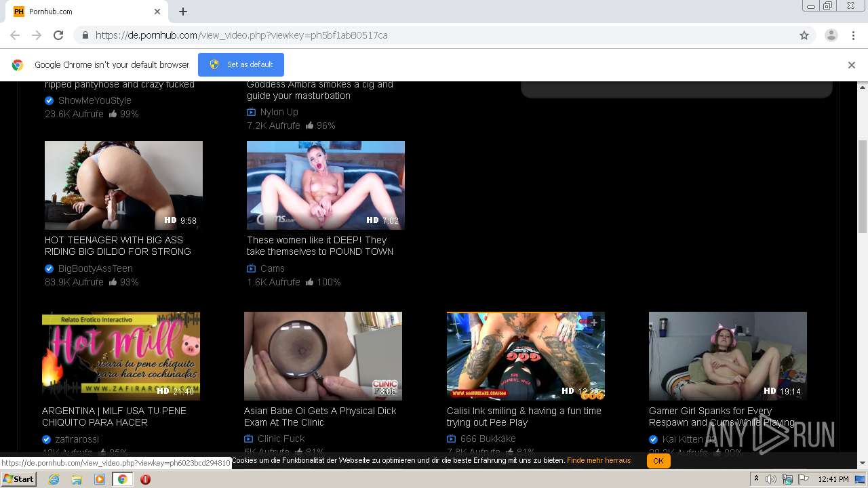Click the verified badge beside ShowMeYouStyle
This screenshot has height=488, width=868.
click(x=49, y=100)
